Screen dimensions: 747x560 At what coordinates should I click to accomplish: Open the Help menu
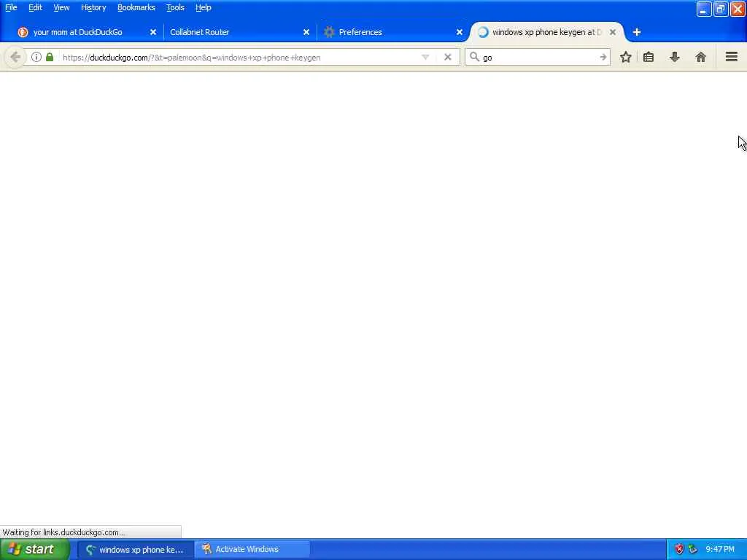click(x=204, y=7)
